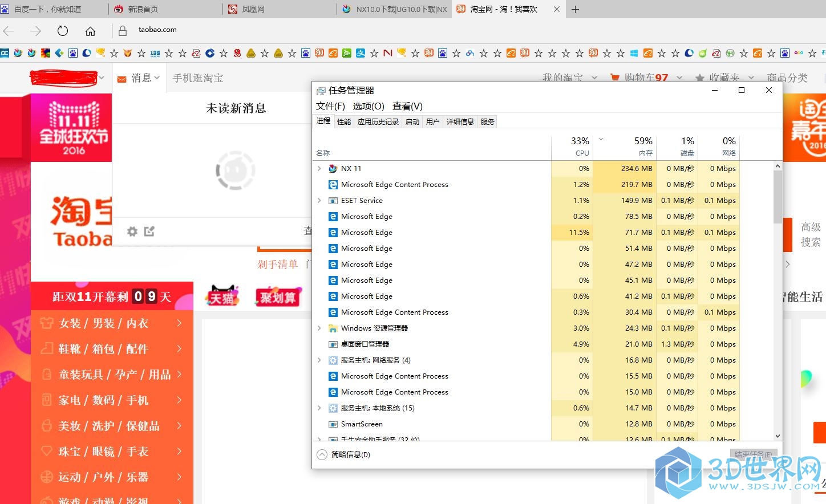Click the 服务主机: 网络服务 gear icon
Viewport: 826px width, 504px height.
pos(333,360)
